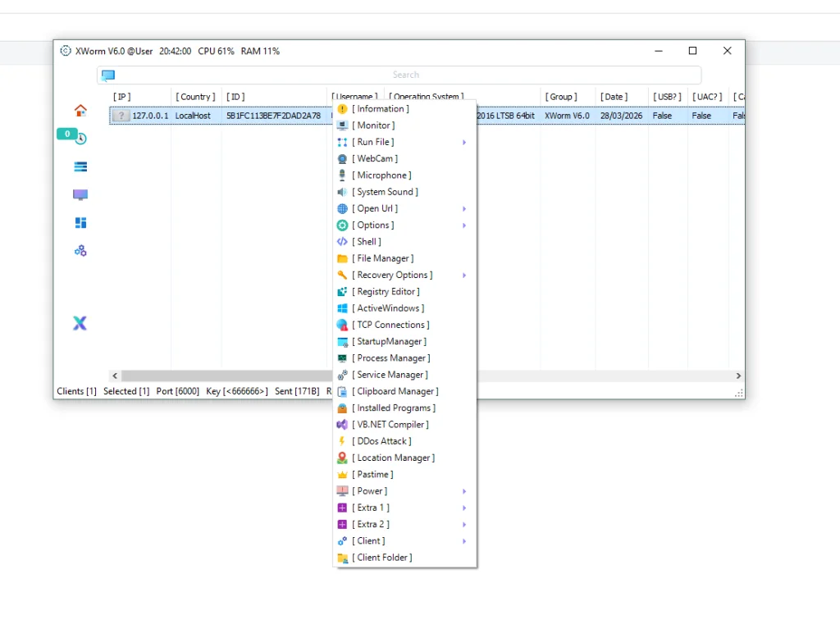Click the Windows logo icon for ActiveWindows

pyautogui.click(x=342, y=308)
